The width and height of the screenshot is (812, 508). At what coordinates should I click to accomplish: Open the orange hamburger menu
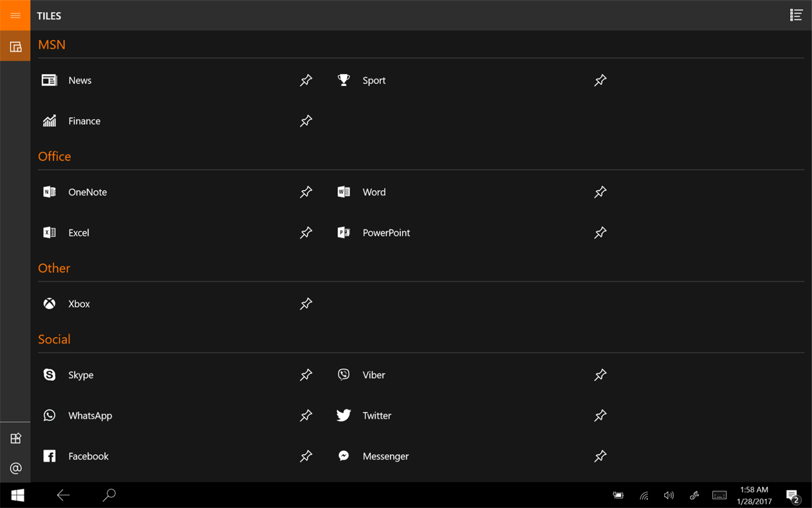click(x=15, y=15)
